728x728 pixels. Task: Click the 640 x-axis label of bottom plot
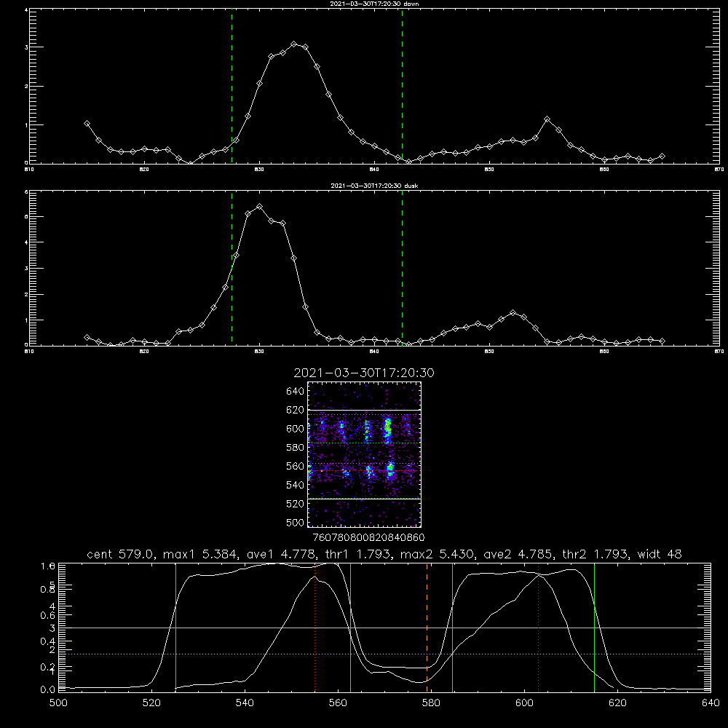(x=711, y=703)
